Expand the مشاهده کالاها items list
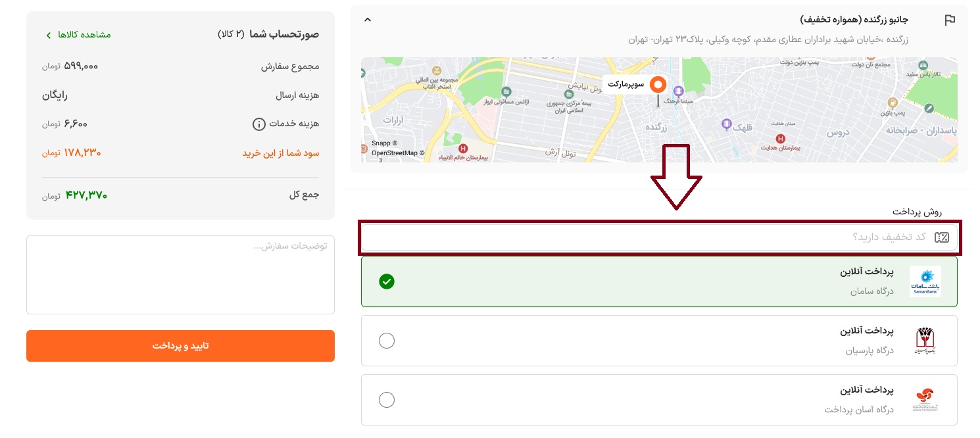 [78, 35]
